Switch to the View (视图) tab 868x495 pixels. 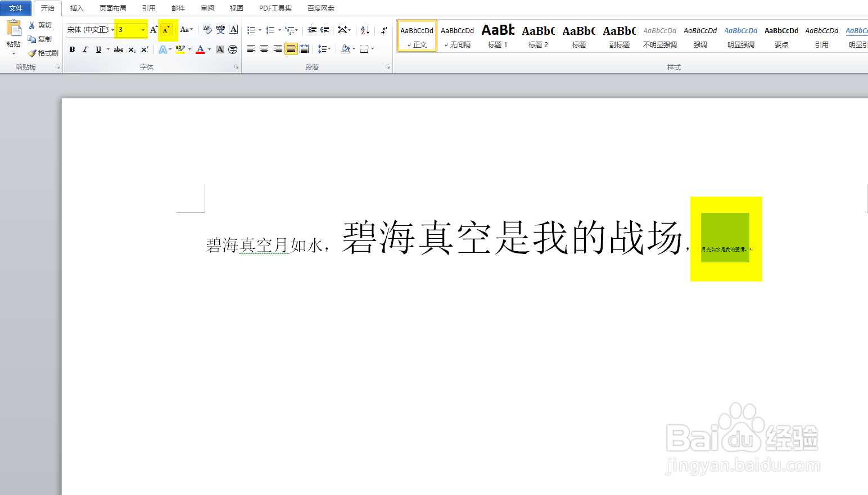[x=237, y=8]
